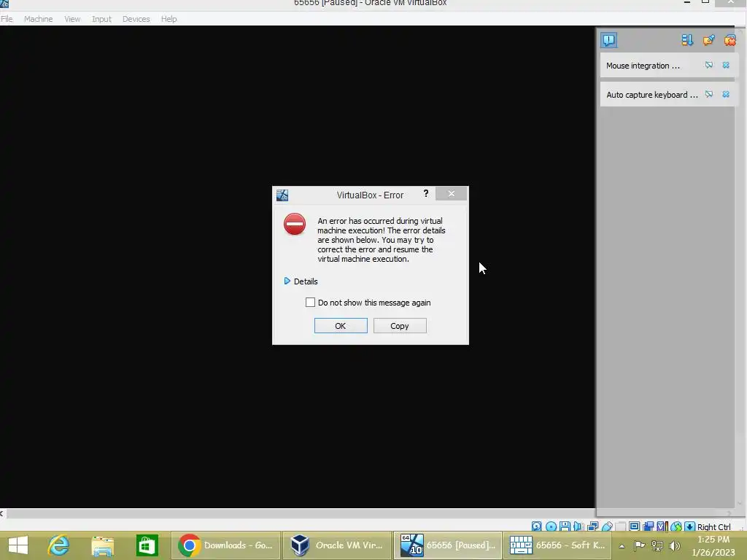Select the 65656 [Paused] taskbar item
This screenshot has width=747, height=560.
coord(448,545)
